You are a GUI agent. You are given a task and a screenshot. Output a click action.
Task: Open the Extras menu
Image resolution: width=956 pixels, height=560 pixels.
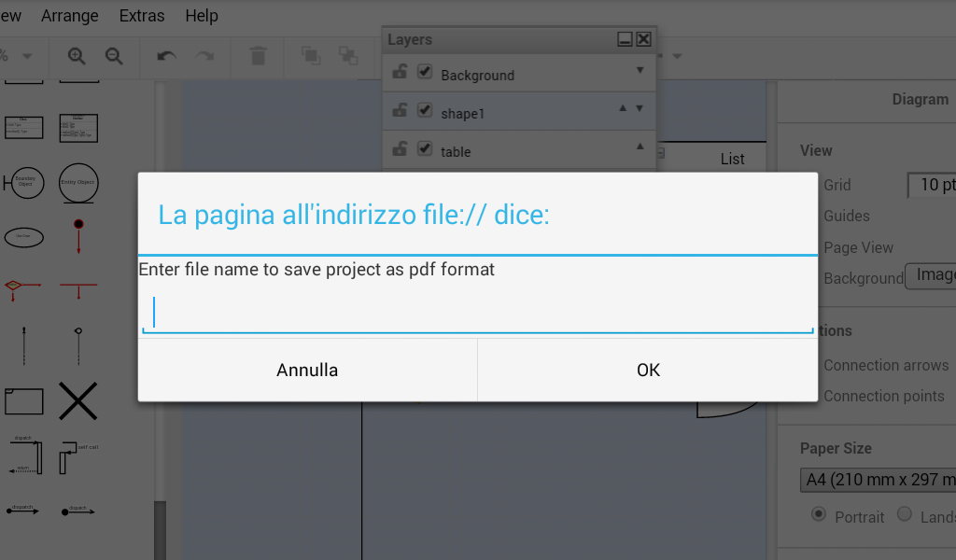[x=142, y=16]
